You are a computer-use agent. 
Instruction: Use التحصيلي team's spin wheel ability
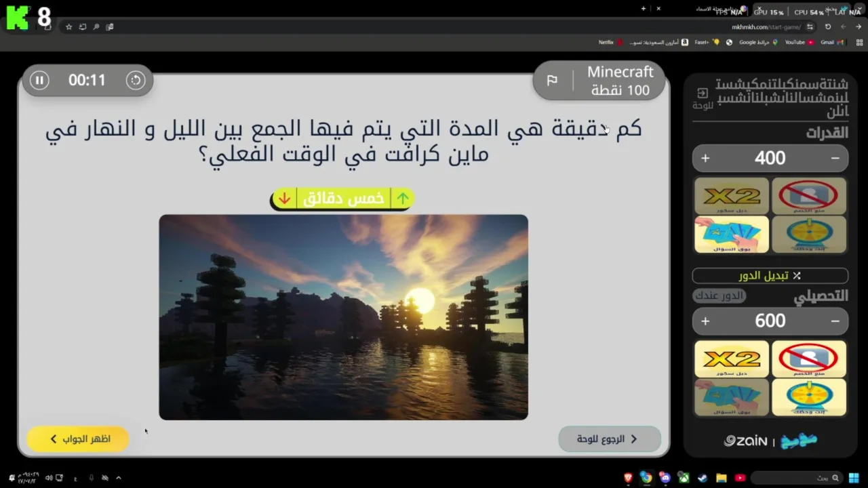tap(808, 397)
